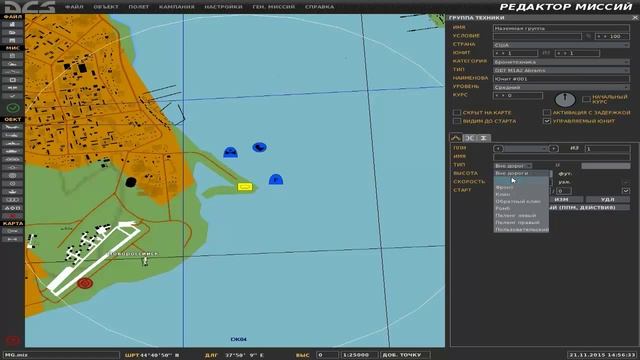This screenshot has width=640, height=360.
Task: Select the blue ship unit marker labeled F
Action: click(x=276, y=179)
